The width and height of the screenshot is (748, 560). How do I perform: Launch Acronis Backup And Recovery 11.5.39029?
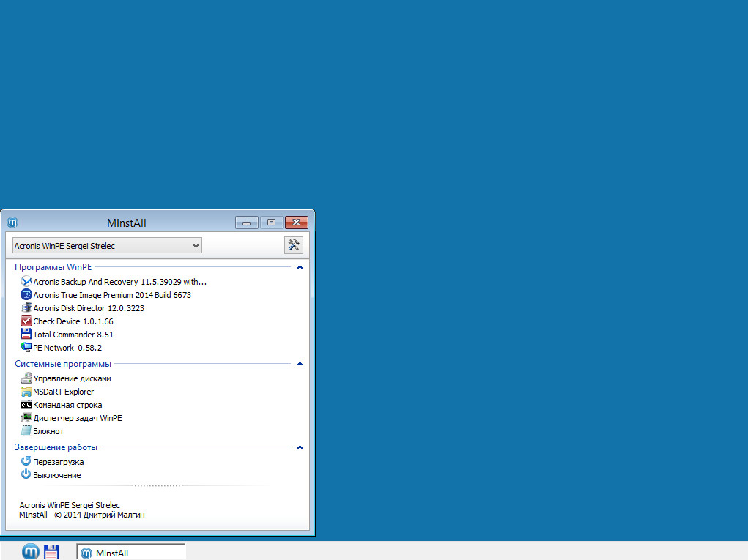click(119, 282)
